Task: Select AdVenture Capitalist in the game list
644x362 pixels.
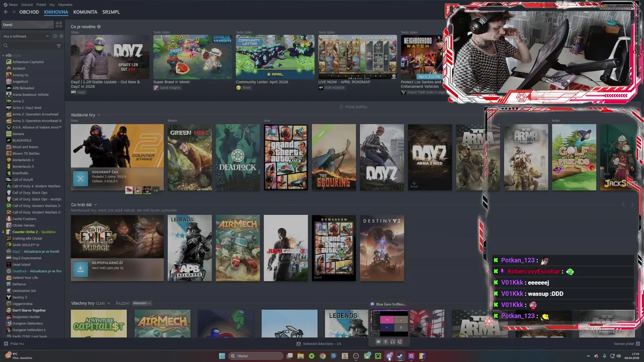Action: click(x=28, y=62)
